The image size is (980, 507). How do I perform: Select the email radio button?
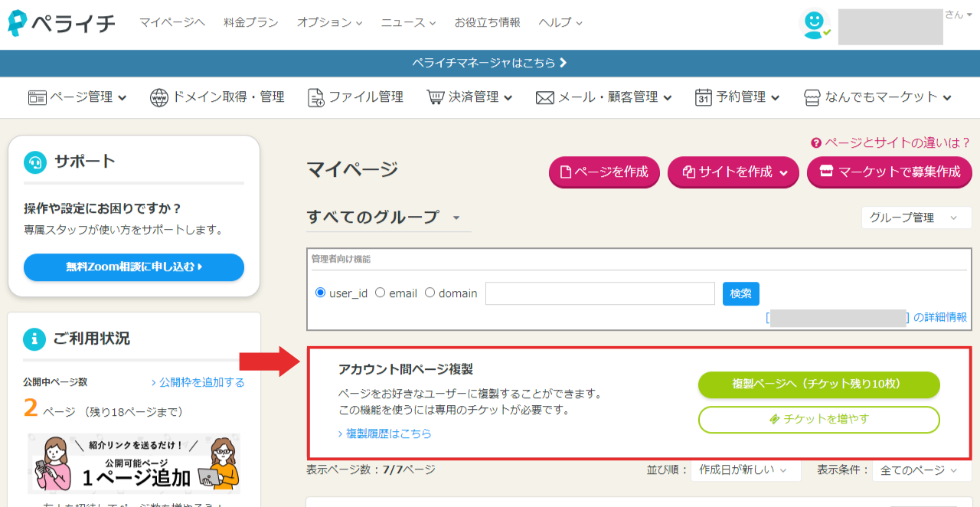[380, 293]
